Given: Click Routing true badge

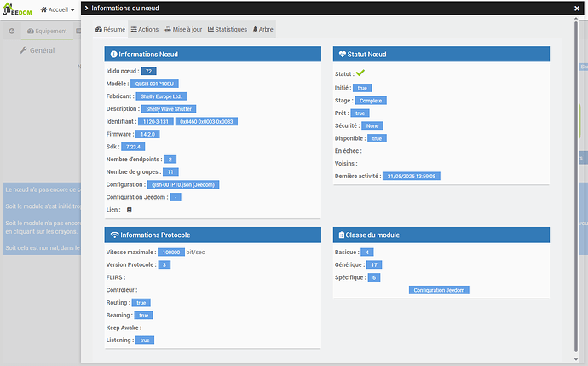Looking at the screenshot, I should coord(141,303).
